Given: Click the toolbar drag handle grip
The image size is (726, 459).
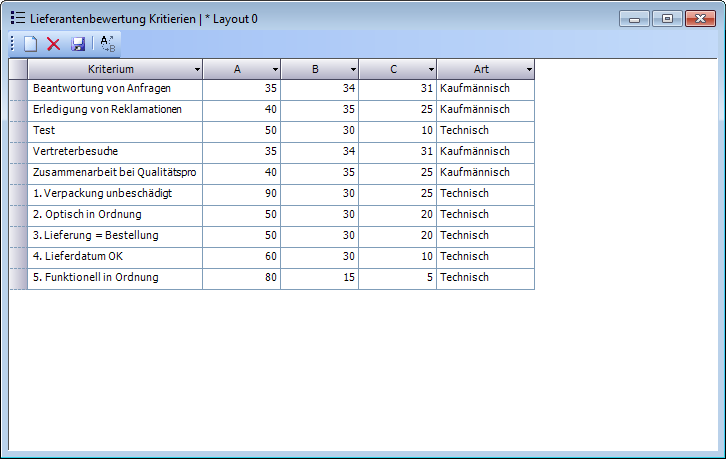Looking at the screenshot, I should [12, 43].
